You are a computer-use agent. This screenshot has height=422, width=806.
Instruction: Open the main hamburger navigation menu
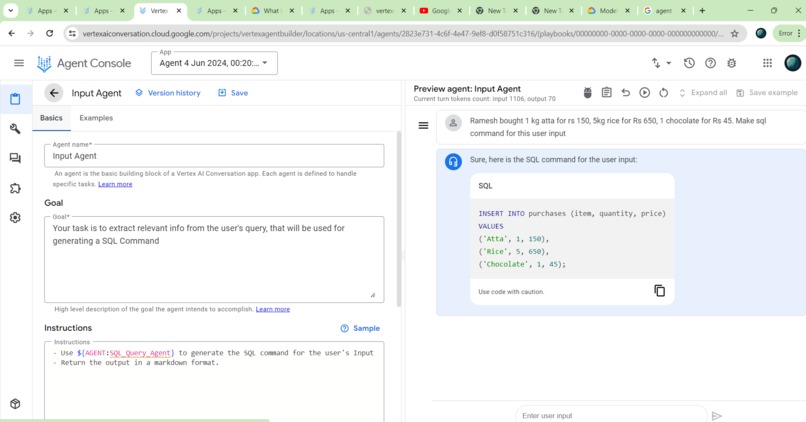pyautogui.click(x=19, y=63)
